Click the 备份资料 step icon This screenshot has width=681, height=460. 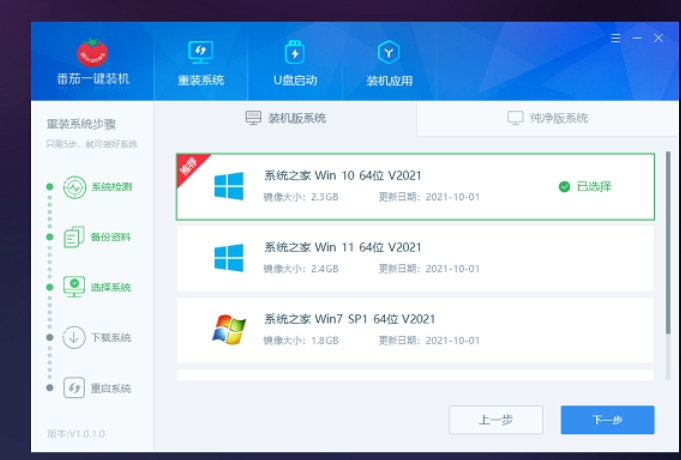(x=74, y=237)
